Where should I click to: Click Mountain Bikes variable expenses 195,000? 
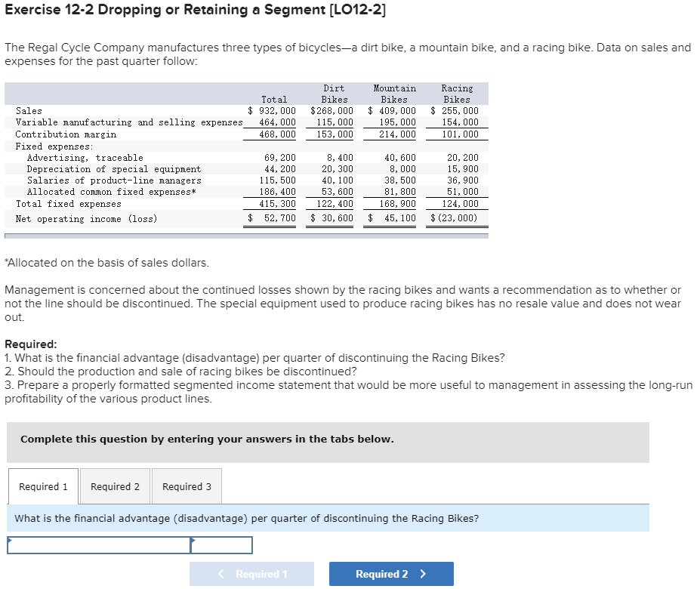point(397,122)
